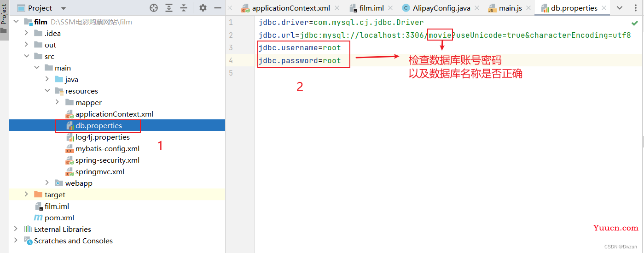Click the target folder icon

click(x=38, y=194)
